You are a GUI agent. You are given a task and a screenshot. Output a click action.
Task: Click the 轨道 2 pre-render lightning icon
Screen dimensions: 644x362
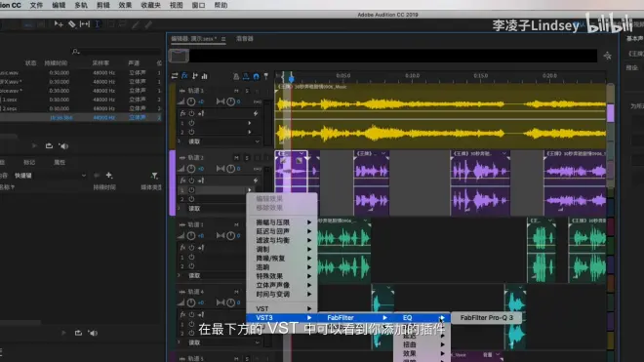click(x=256, y=180)
